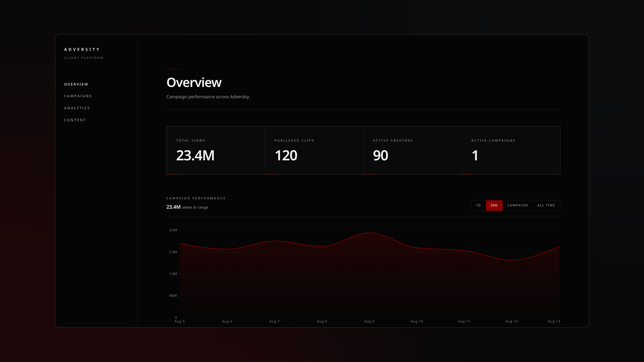The width and height of the screenshot is (644, 362).
Task: Click the Aug 6 axis label
Action: point(227,321)
